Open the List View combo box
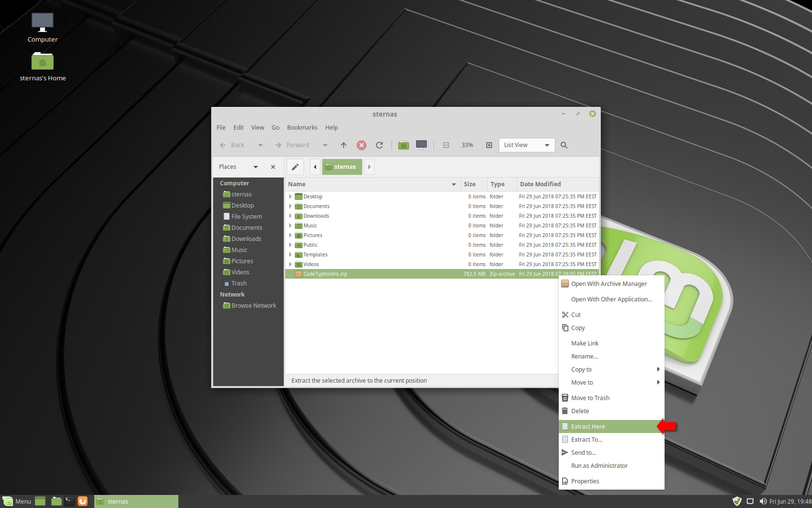812x508 pixels. pyautogui.click(x=527, y=145)
